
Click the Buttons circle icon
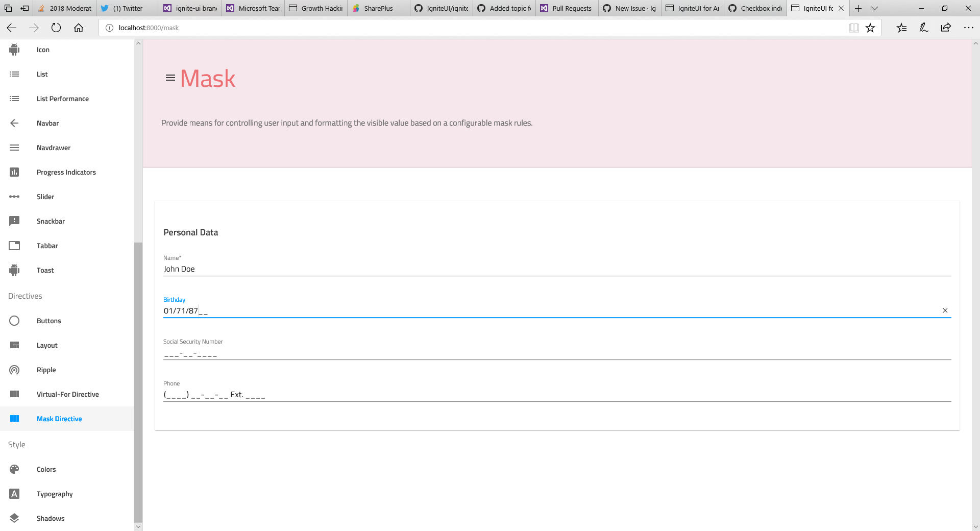[14, 321]
